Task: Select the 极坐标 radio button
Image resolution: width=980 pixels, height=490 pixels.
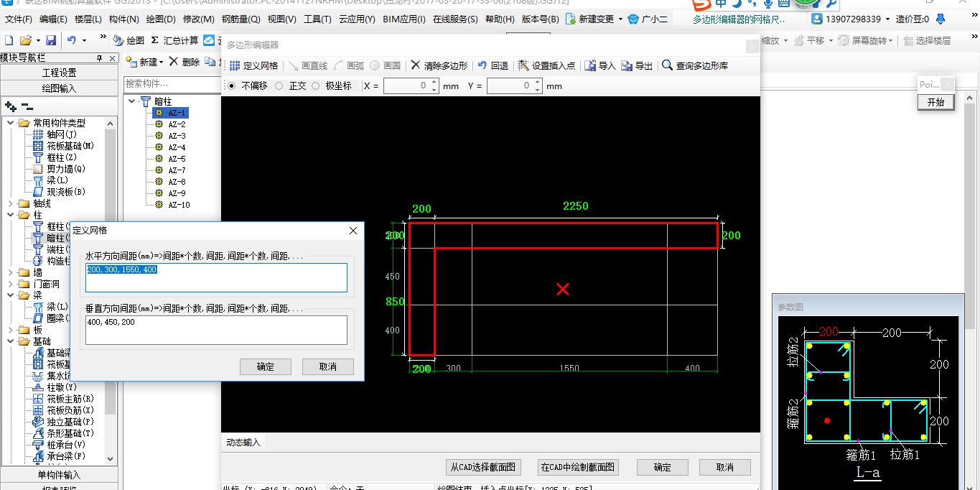Action: coord(315,86)
